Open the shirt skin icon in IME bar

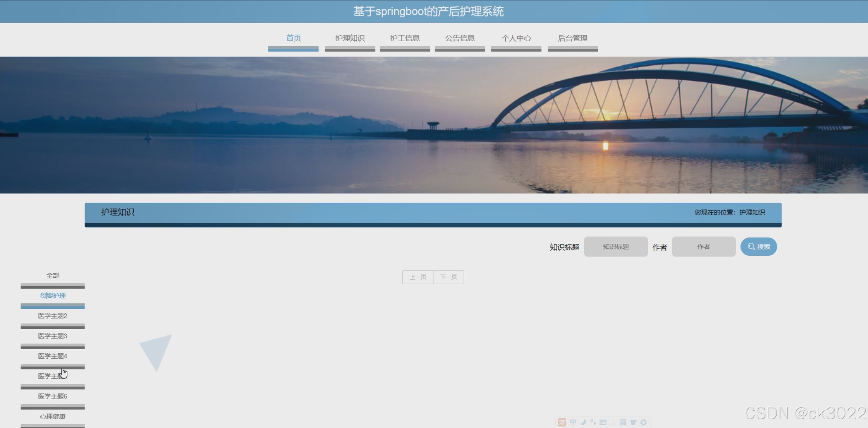click(x=633, y=422)
